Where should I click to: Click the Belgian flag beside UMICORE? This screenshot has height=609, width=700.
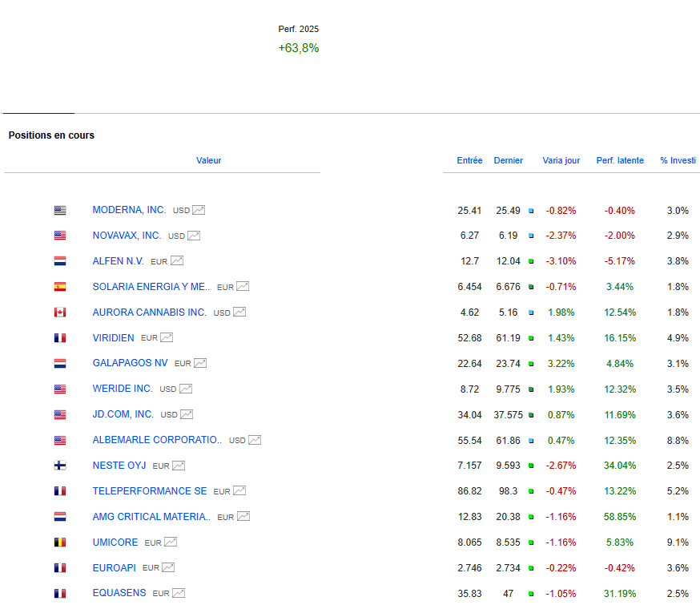[60, 542]
